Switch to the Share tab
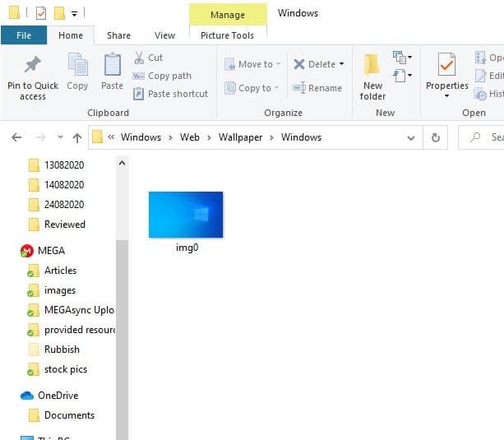This screenshot has height=440, width=504. pos(118,35)
